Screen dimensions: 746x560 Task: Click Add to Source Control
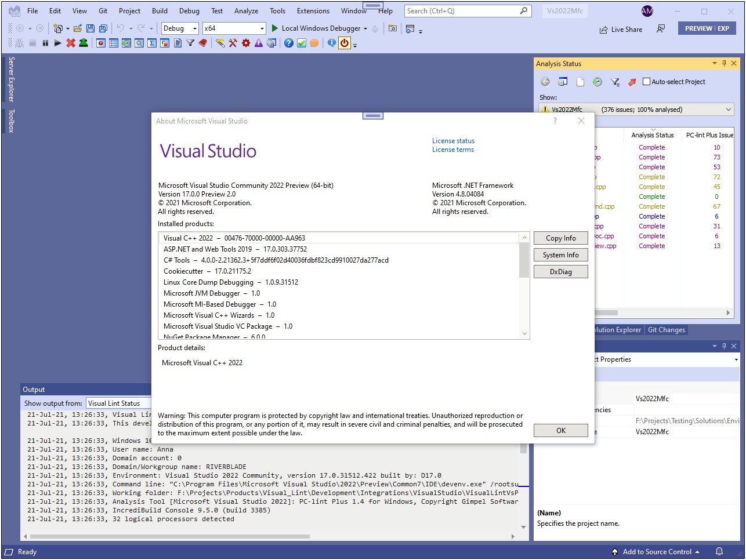[657, 552]
